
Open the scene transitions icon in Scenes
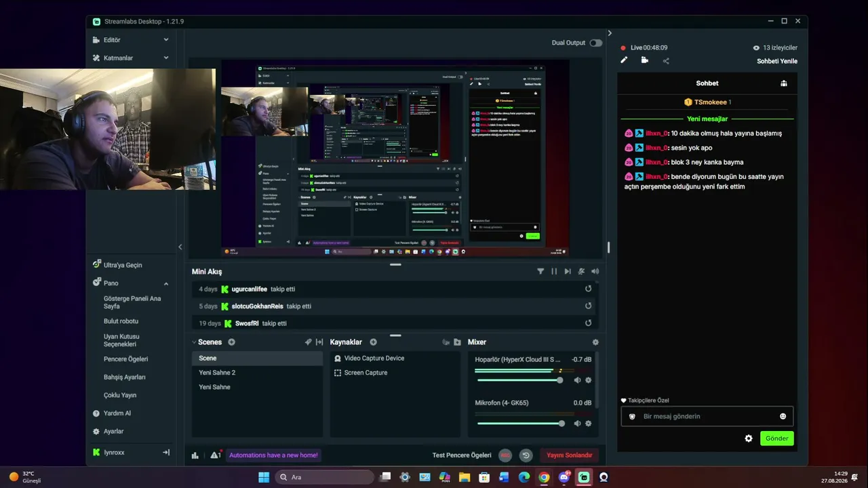coord(308,342)
